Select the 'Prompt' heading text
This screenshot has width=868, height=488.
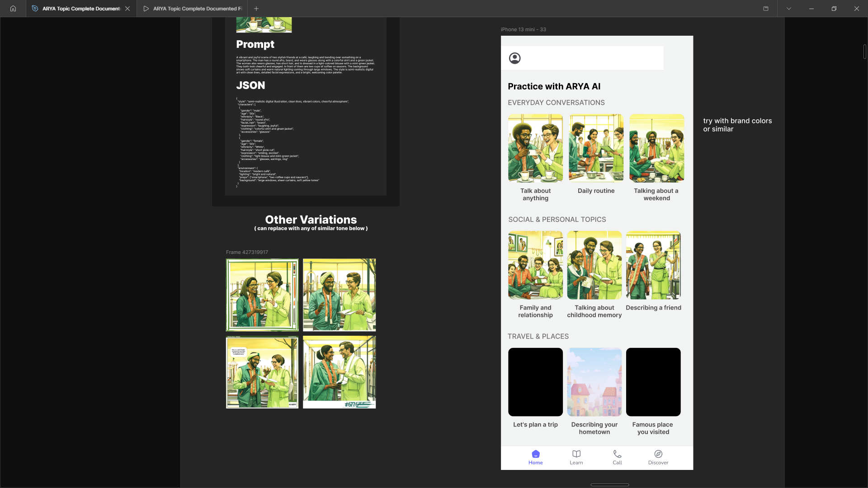pos(255,44)
